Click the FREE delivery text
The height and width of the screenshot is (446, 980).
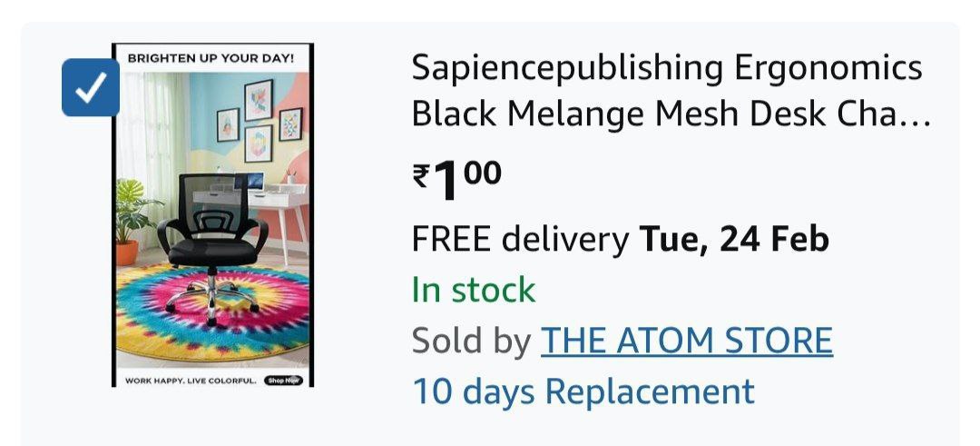click(519, 240)
